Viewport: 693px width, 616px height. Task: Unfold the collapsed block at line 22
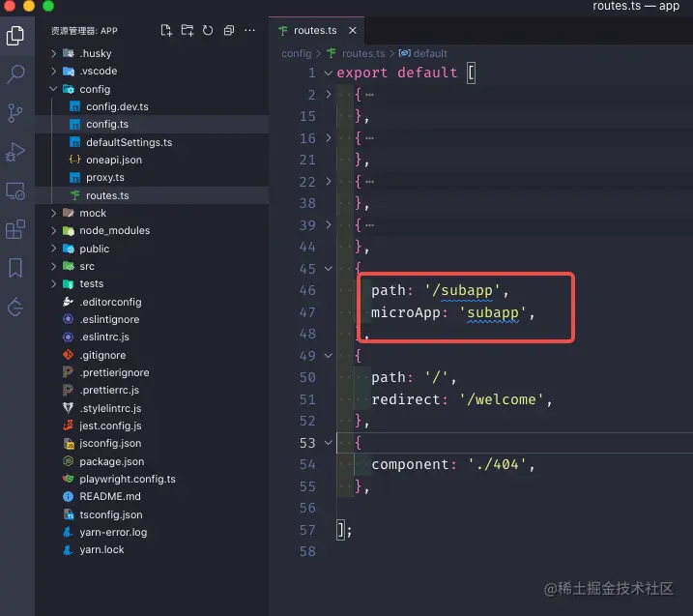tap(328, 181)
